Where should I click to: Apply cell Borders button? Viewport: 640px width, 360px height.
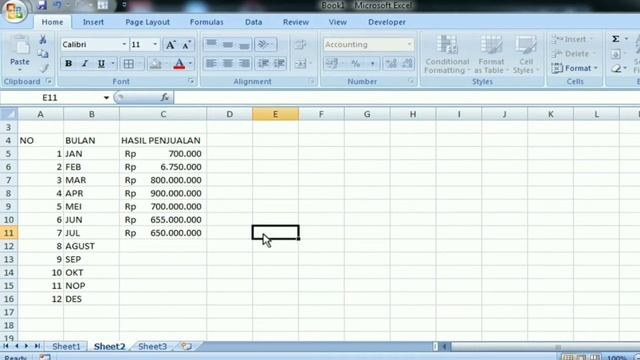point(129,64)
